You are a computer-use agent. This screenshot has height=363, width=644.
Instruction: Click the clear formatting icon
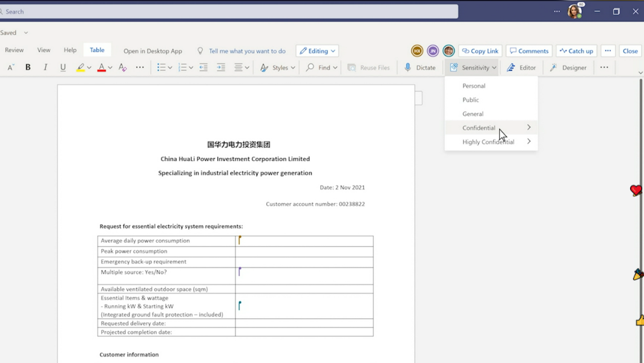(122, 68)
